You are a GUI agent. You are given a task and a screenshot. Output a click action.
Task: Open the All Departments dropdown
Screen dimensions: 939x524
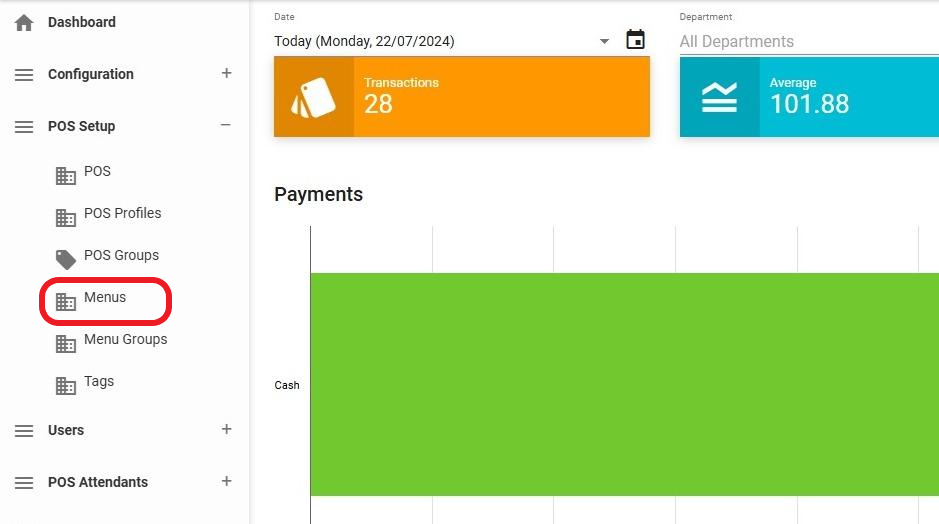coord(790,42)
